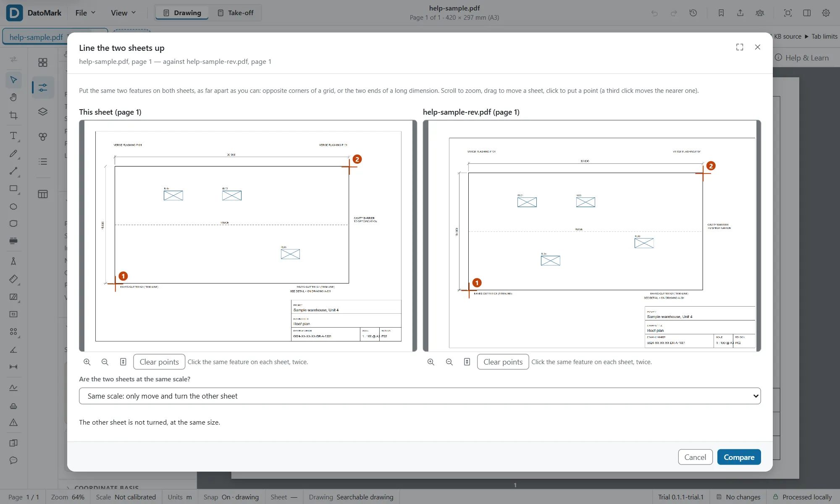The height and width of the screenshot is (504, 840).
Task: Click marker 2 on the left sheet
Action: pos(357,159)
